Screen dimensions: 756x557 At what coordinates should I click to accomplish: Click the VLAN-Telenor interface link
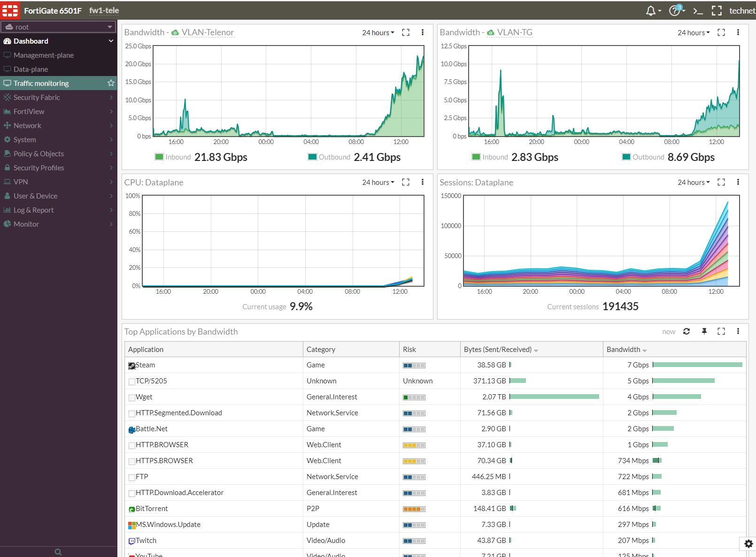pyautogui.click(x=207, y=32)
